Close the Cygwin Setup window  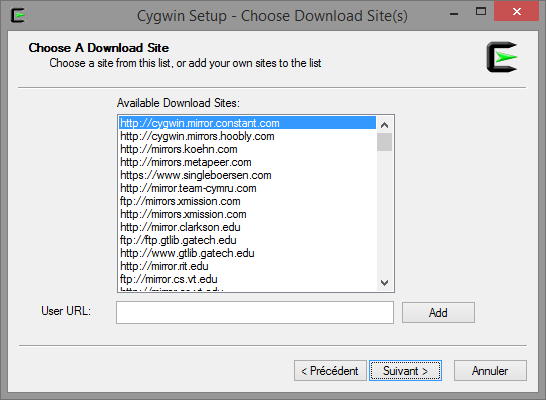517,12
